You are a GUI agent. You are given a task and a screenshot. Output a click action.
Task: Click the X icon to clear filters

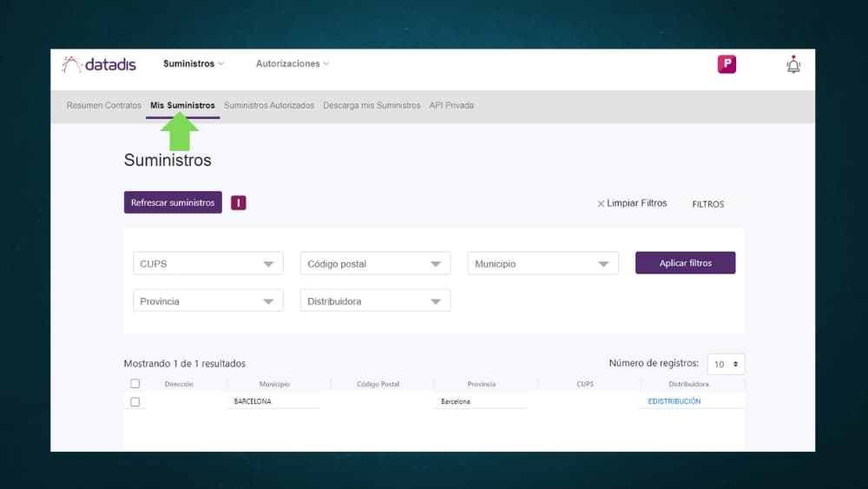coord(601,204)
